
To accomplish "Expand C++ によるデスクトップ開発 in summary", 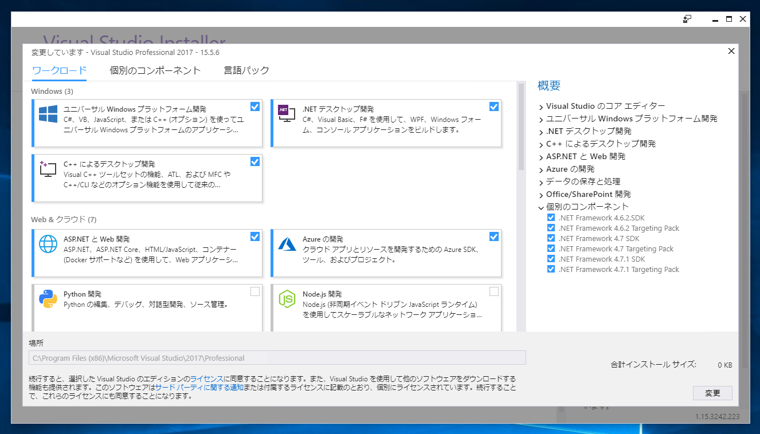I will pyautogui.click(x=541, y=144).
